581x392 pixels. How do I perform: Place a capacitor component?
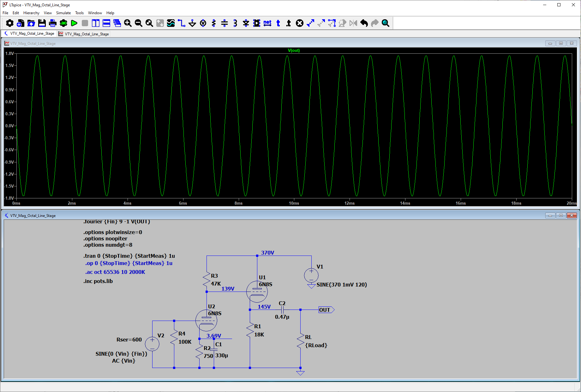[225, 23]
